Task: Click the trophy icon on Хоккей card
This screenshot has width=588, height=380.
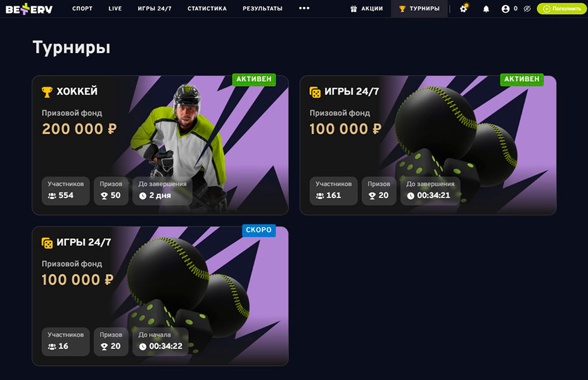Action: tap(47, 92)
